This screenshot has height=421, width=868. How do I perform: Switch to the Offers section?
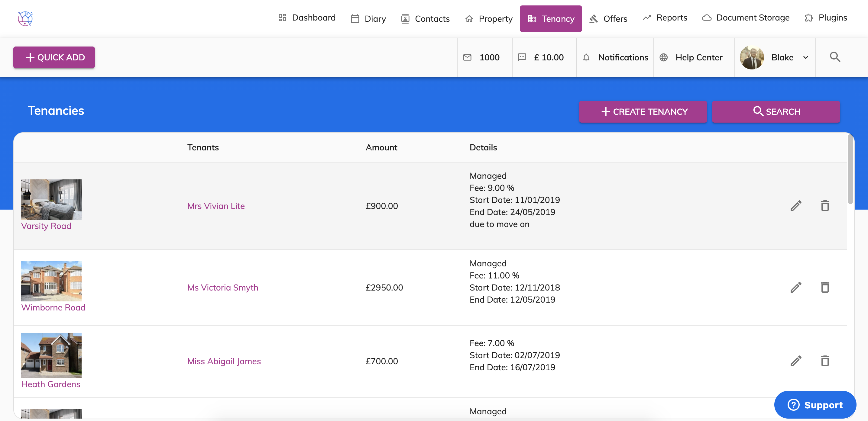[x=608, y=19]
